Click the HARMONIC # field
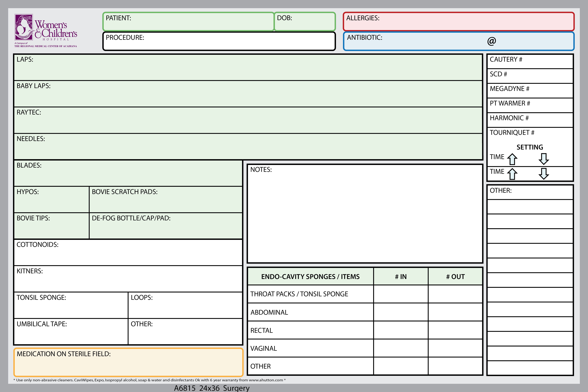This screenshot has width=588, height=392. tap(530, 120)
